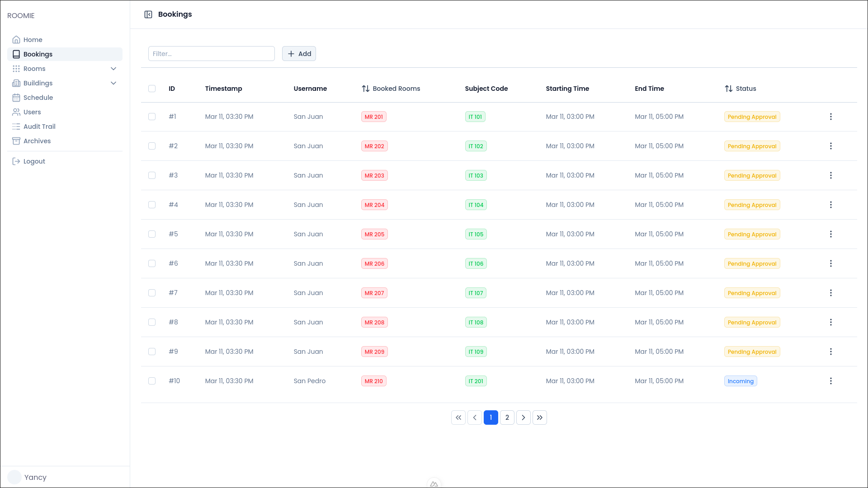Expand the Rooms submenu chevron
The height and width of the screenshot is (488, 868).
coord(113,69)
